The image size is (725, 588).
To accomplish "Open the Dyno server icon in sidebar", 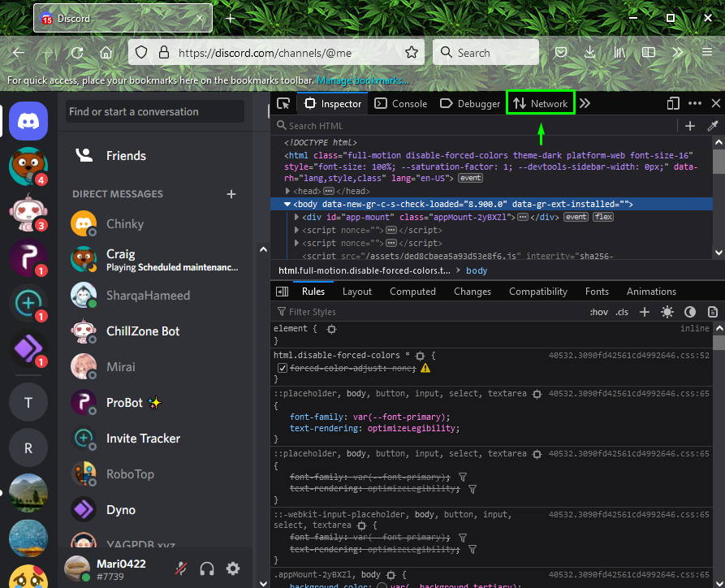I will [x=28, y=348].
